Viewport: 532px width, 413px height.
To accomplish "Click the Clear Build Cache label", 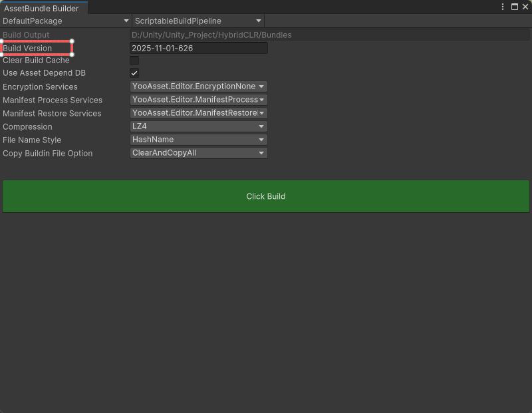I will coord(37,61).
